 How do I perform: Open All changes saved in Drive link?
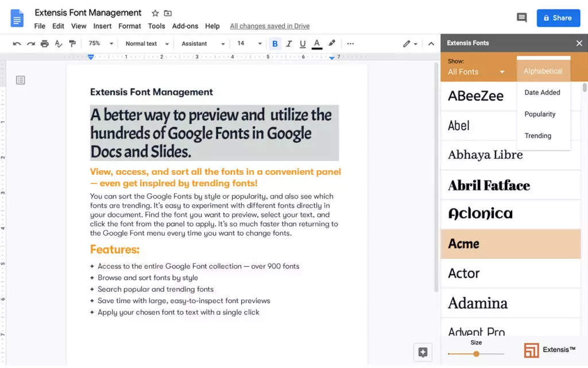[269, 26]
